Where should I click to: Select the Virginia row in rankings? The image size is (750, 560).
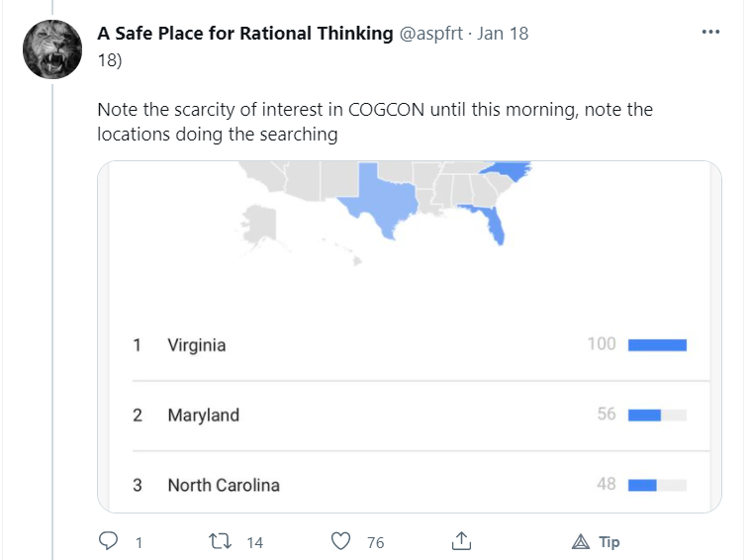(x=197, y=345)
